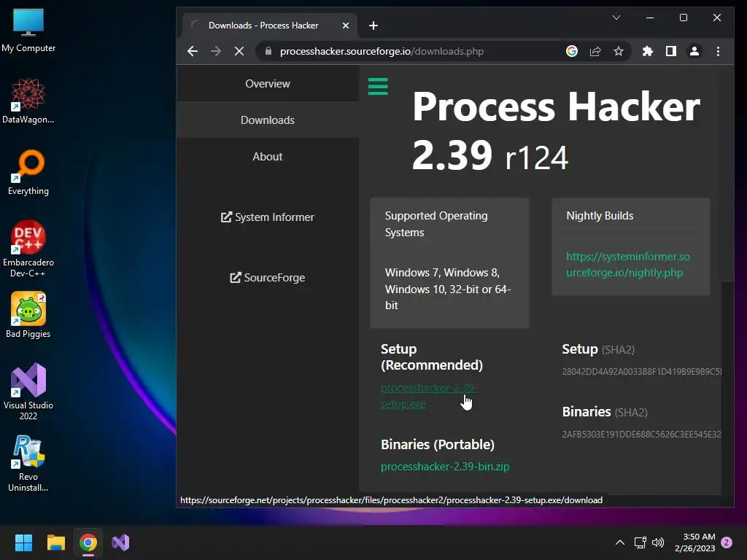
Task: Open Chrome extensions puzzle icon
Action: point(648,52)
